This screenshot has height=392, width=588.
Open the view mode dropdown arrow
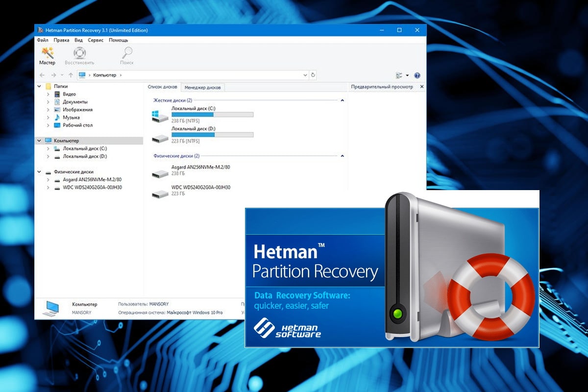407,75
